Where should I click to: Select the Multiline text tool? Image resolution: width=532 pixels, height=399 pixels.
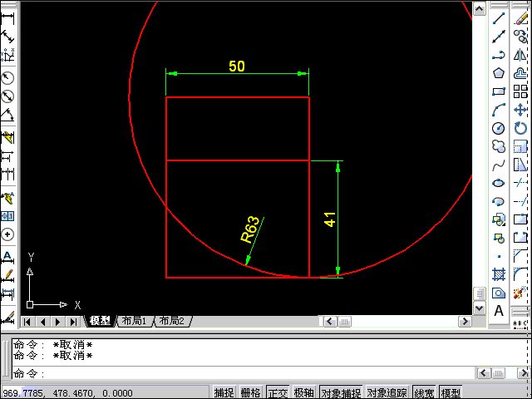(x=499, y=311)
